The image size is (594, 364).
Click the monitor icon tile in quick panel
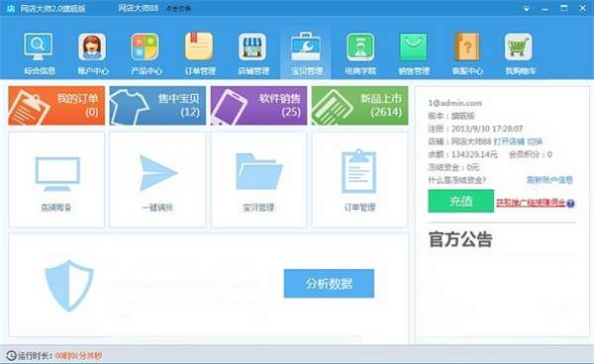pyautogui.click(x=56, y=180)
